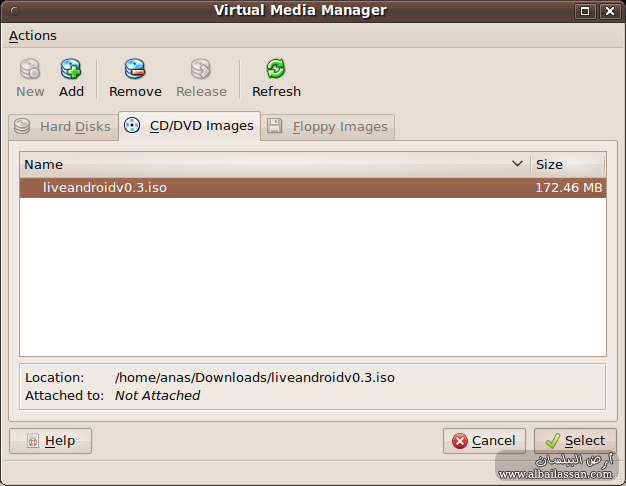Image resolution: width=626 pixels, height=486 pixels.
Task: Select the liveandroidv0.3.iso row
Action: (x=313, y=188)
